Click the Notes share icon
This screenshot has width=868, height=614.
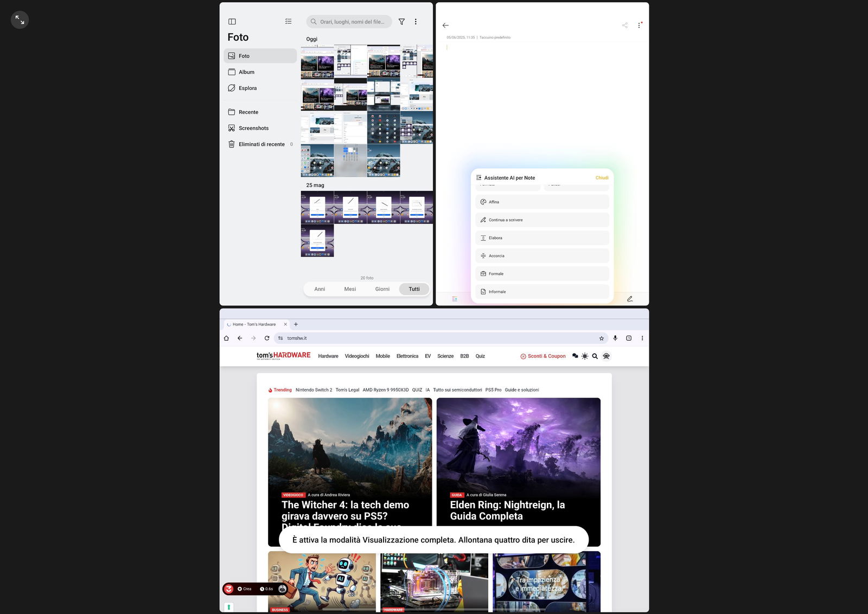[x=624, y=25]
